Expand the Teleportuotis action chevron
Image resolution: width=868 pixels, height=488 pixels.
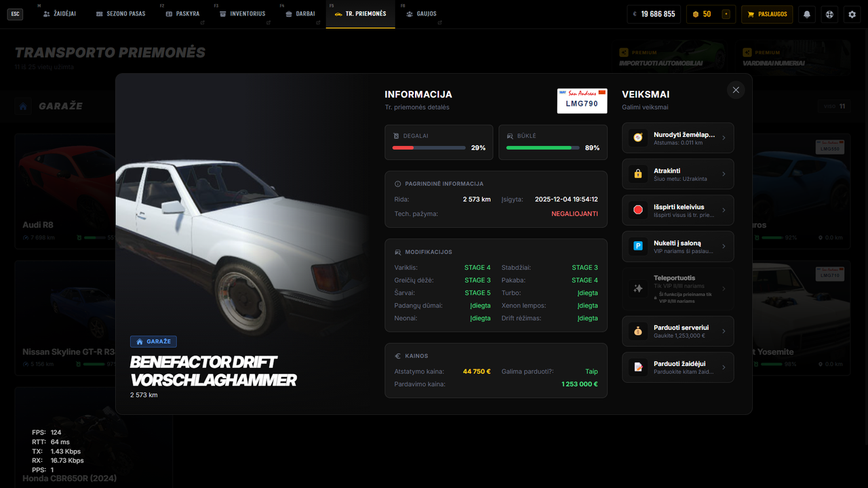(724, 289)
